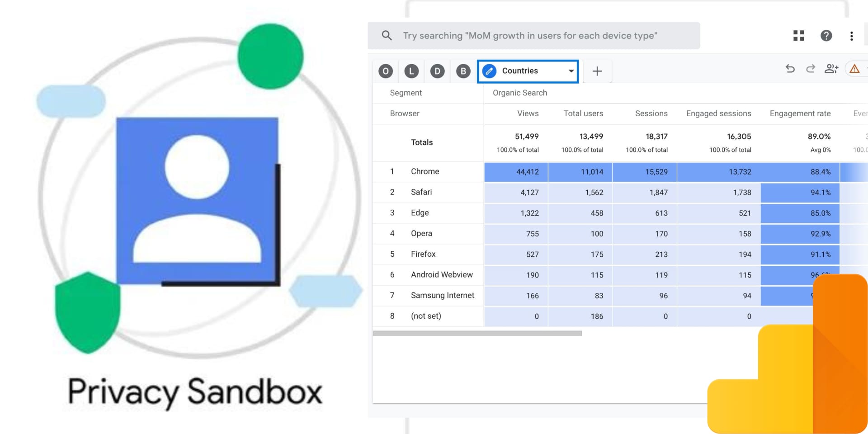
Task: Switch to the tab labeled L
Action: (x=411, y=71)
